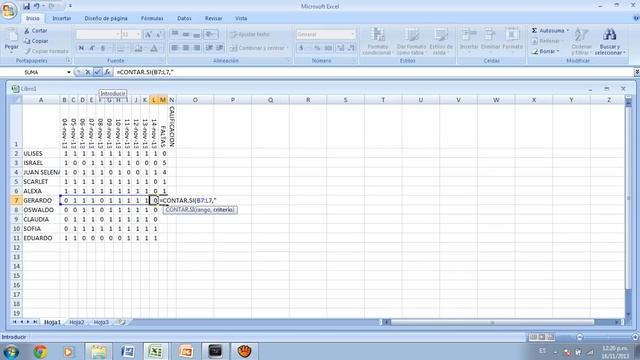The image size is (640, 360).
Task: Toggle bold N formatting
Action: tap(81, 48)
